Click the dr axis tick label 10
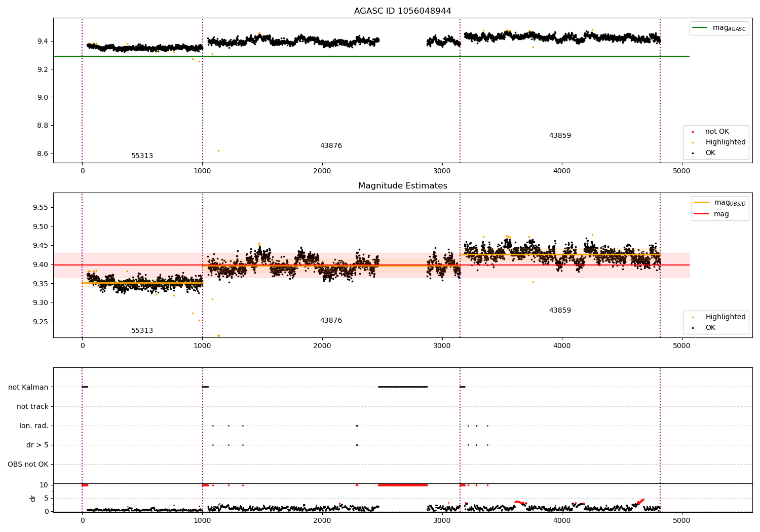 point(44,485)
